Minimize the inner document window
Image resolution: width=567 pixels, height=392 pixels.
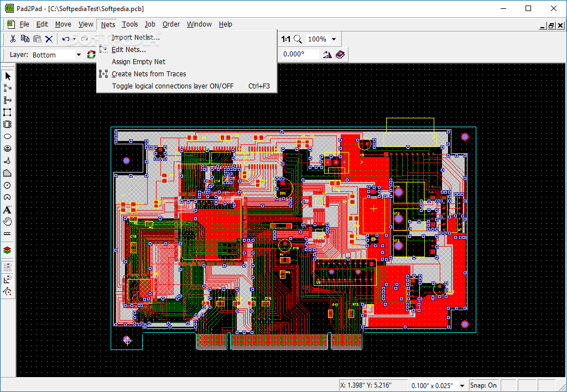[x=543, y=25]
